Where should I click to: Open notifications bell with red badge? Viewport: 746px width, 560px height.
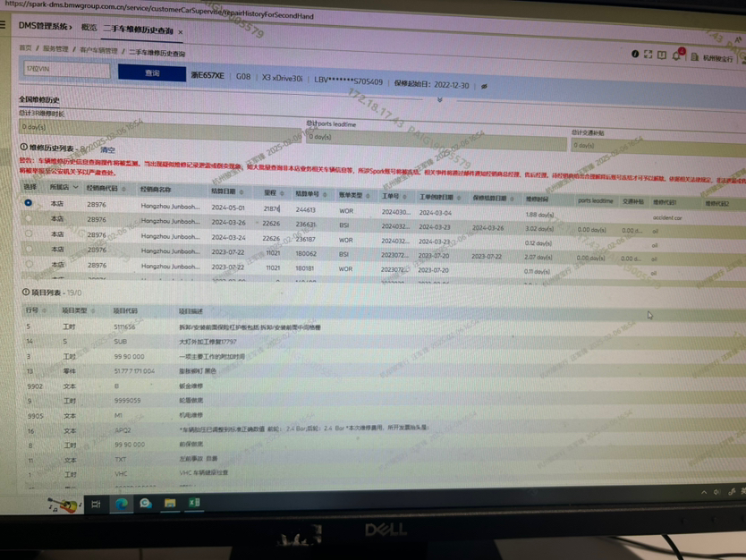[678, 55]
